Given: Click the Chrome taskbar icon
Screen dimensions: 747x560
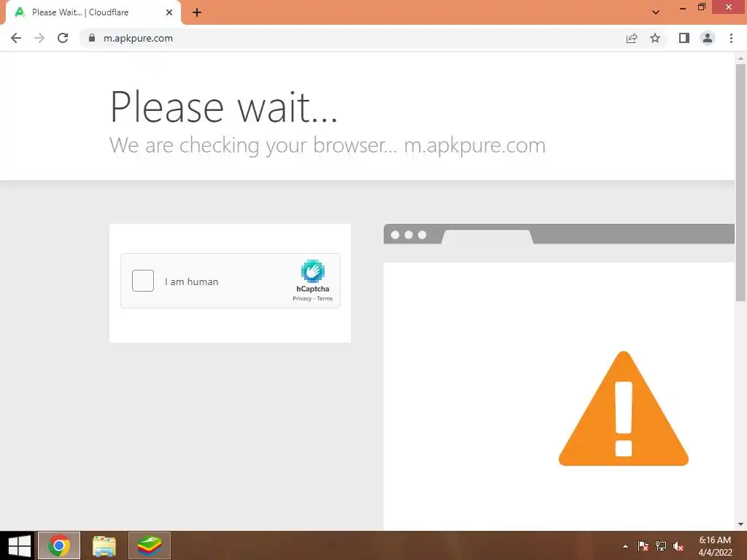Looking at the screenshot, I should click(x=59, y=545).
